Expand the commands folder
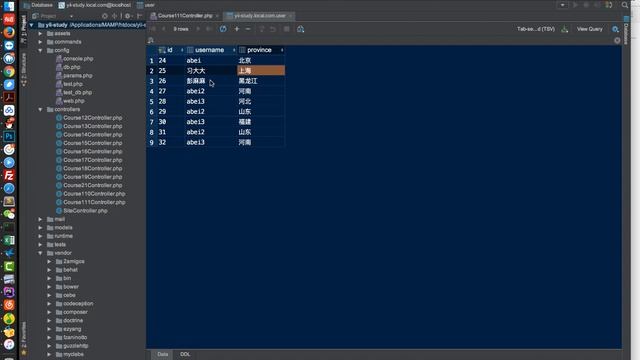 (x=40, y=42)
